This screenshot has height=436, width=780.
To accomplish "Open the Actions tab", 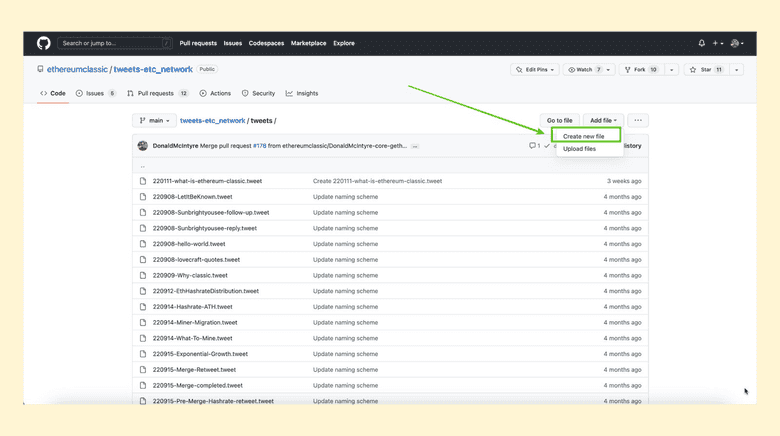I will tap(215, 93).
